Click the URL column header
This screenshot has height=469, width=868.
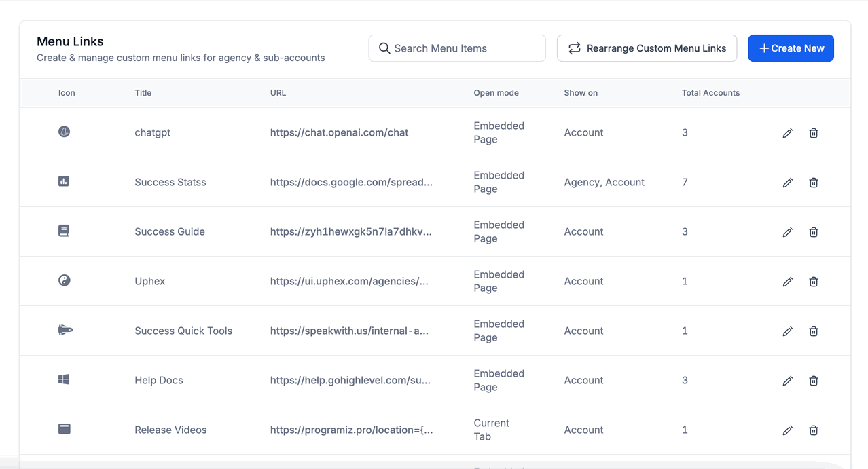tap(278, 93)
